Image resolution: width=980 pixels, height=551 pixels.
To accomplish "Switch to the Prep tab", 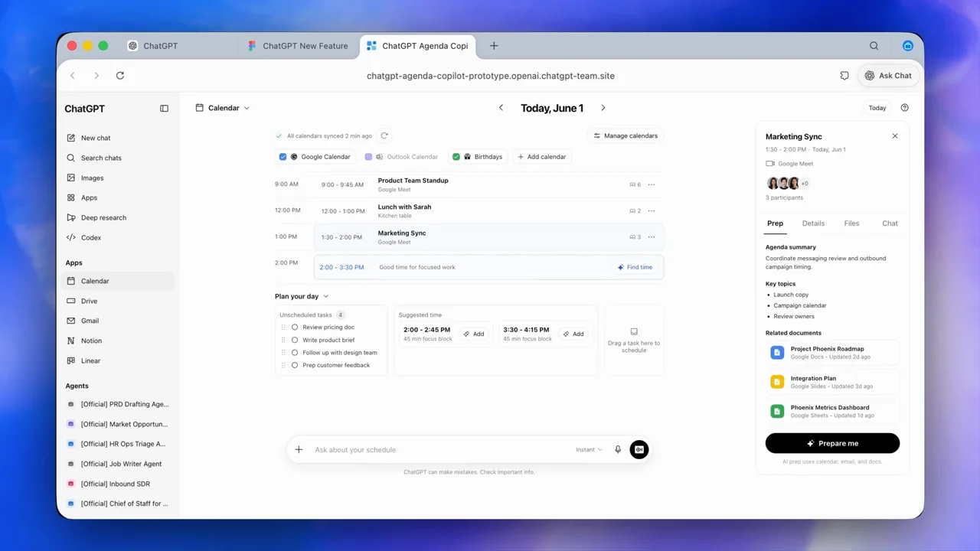I will pos(775,223).
